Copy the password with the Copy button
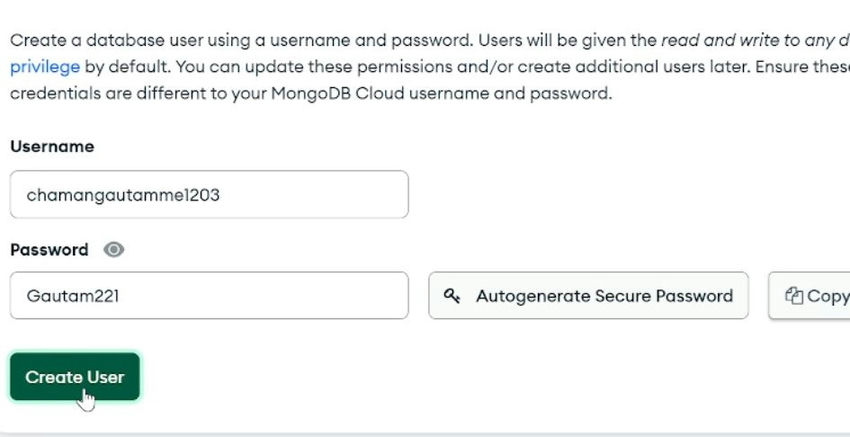This screenshot has width=850, height=437. click(809, 295)
